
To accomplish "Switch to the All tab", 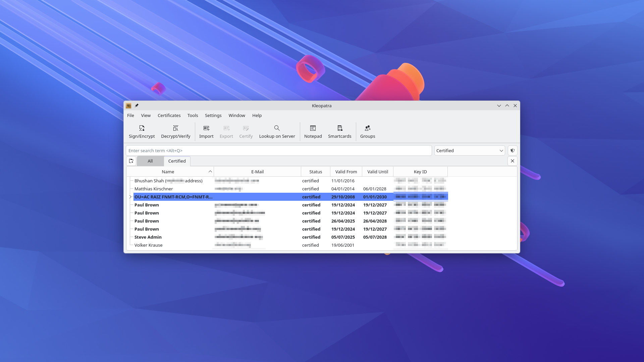I will click(150, 161).
